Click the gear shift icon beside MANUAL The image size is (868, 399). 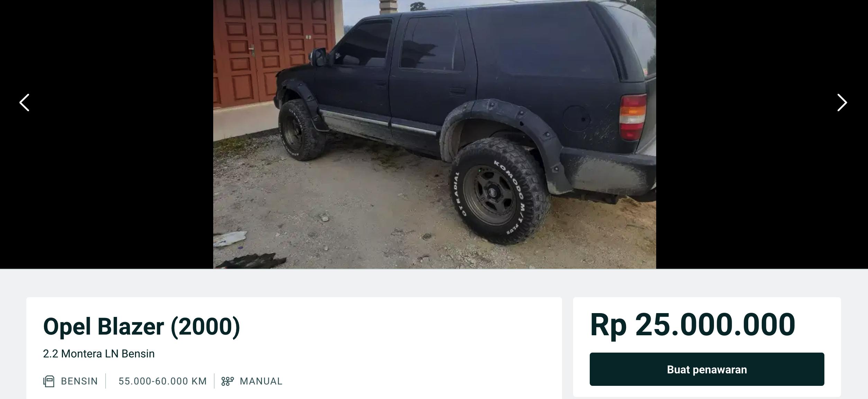point(227,381)
